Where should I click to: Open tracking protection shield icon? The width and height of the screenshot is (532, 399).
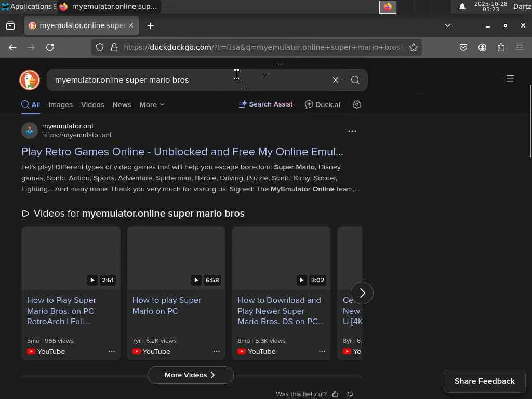(99, 47)
